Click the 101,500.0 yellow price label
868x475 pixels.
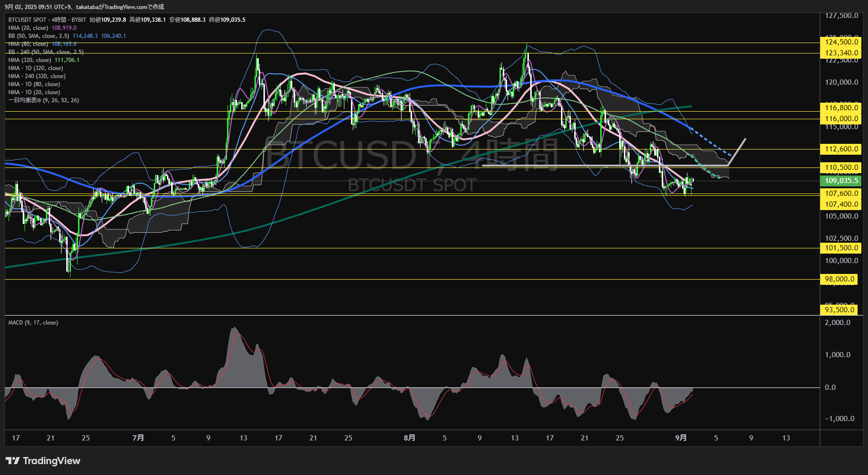841,248
